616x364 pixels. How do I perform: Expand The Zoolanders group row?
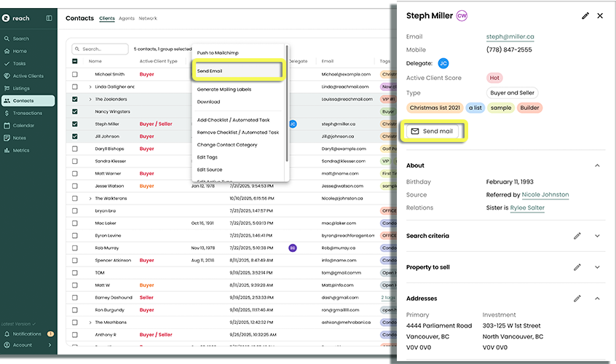(x=90, y=99)
